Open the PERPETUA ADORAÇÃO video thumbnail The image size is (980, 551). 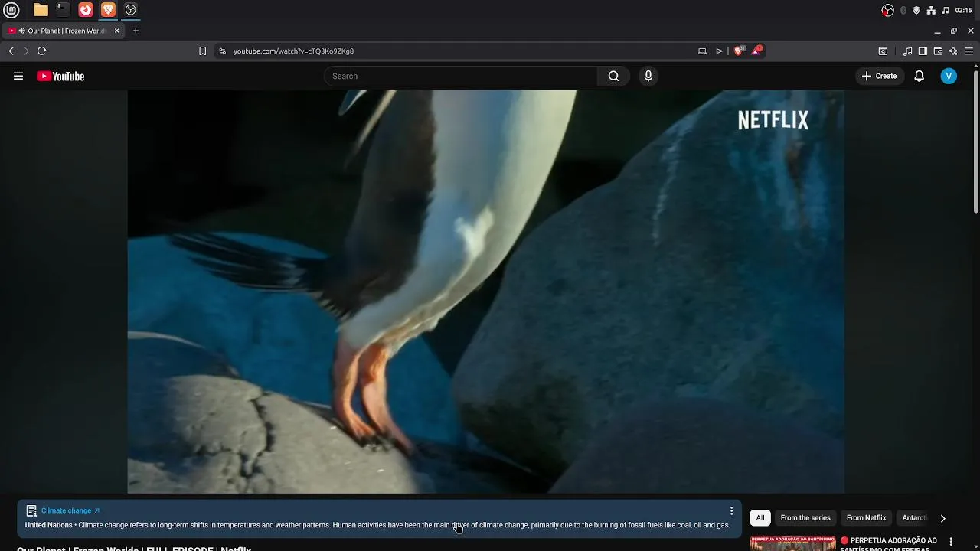point(792,543)
